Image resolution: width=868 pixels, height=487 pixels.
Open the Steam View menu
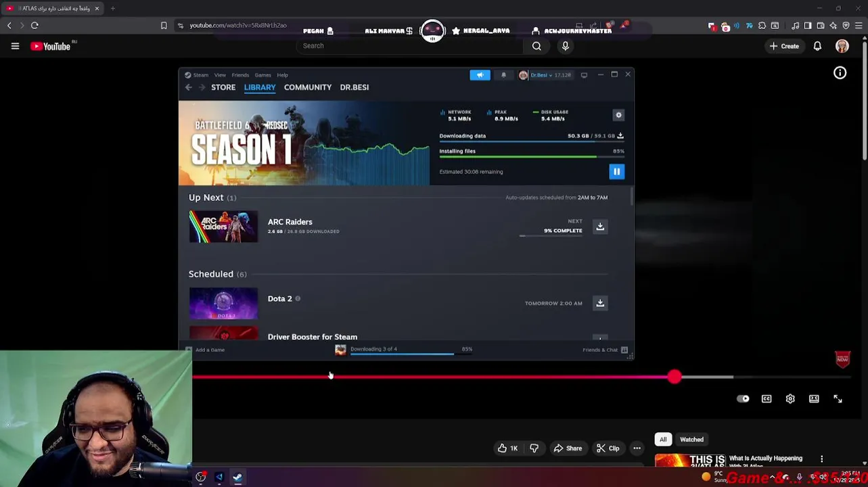coord(220,75)
